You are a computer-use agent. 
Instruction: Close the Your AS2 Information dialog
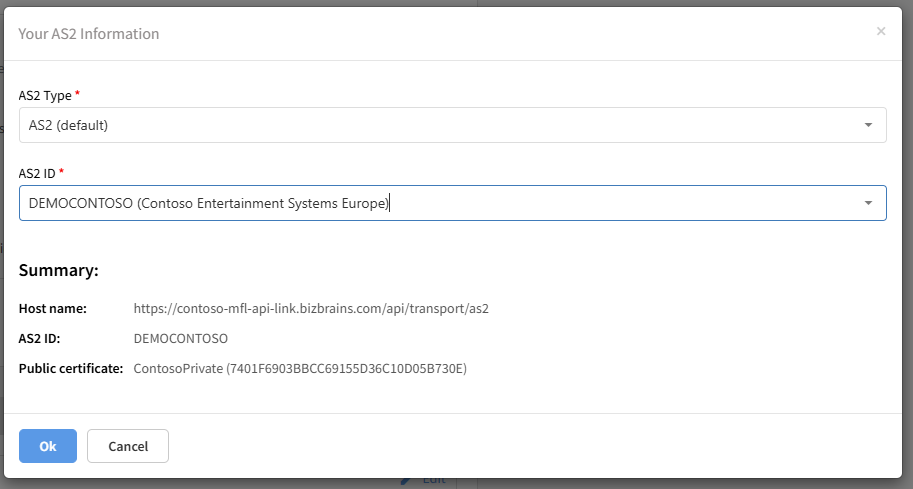coord(881,31)
